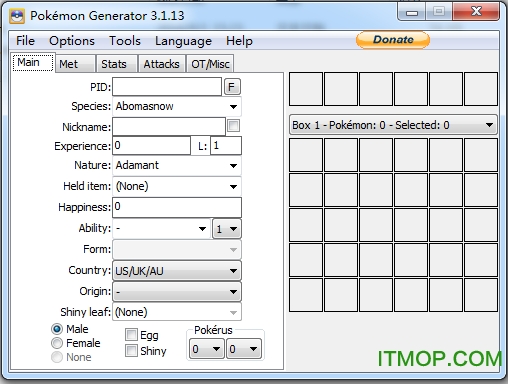Toggle the checkbox beside Nickname field
The width and height of the screenshot is (508, 384).
[233, 126]
